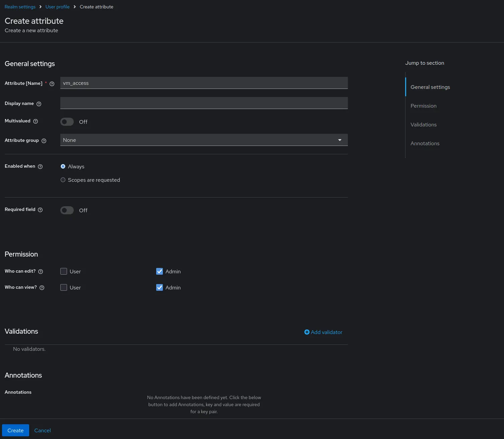Jump to the Permission section
This screenshot has height=439, width=504.
tap(423, 106)
